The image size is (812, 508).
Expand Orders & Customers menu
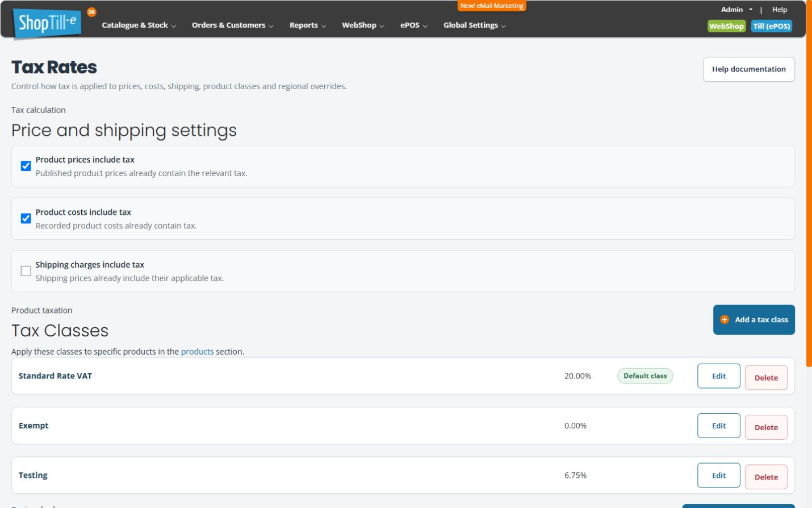[x=232, y=25]
